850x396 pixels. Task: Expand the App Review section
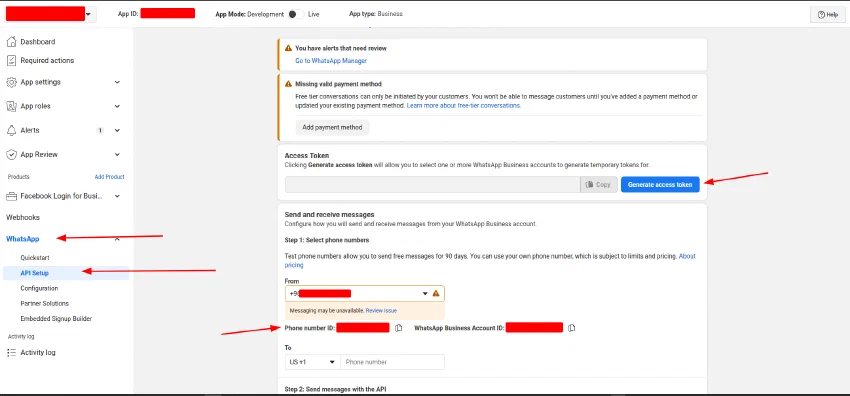pyautogui.click(x=117, y=154)
